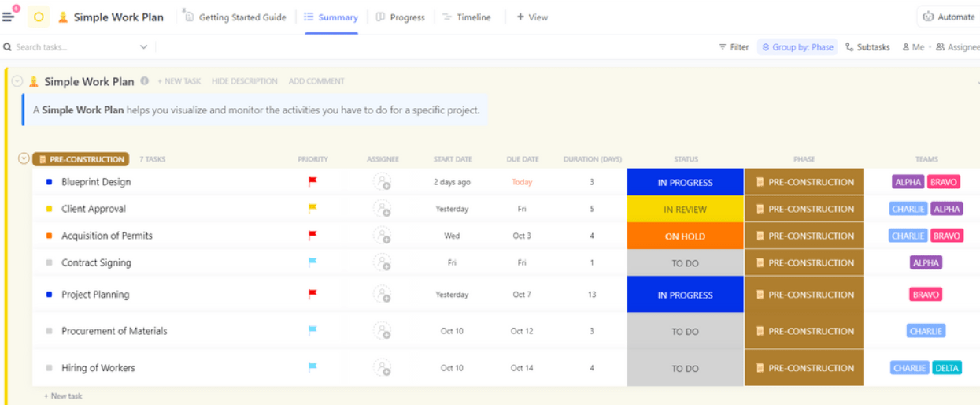Collapse the Pre-Construction task group
This screenshot has width=980, height=405.
pyautogui.click(x=24, y=158)
